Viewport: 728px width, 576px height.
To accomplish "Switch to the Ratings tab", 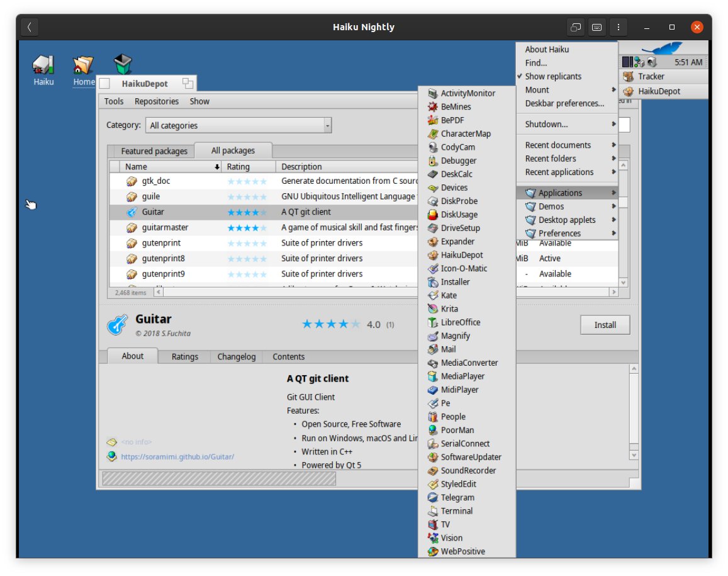I will (185, 356).
